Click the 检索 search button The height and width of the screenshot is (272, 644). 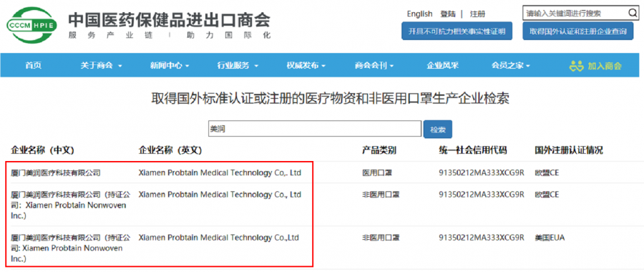pyautogui.click(x=438, y=129)
